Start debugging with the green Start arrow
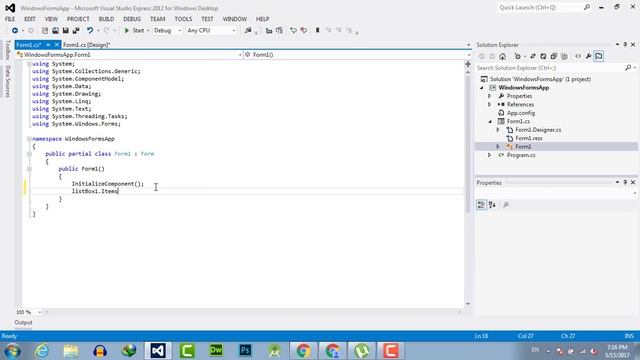This screenshot has width=640, height=360. point(127,31)
